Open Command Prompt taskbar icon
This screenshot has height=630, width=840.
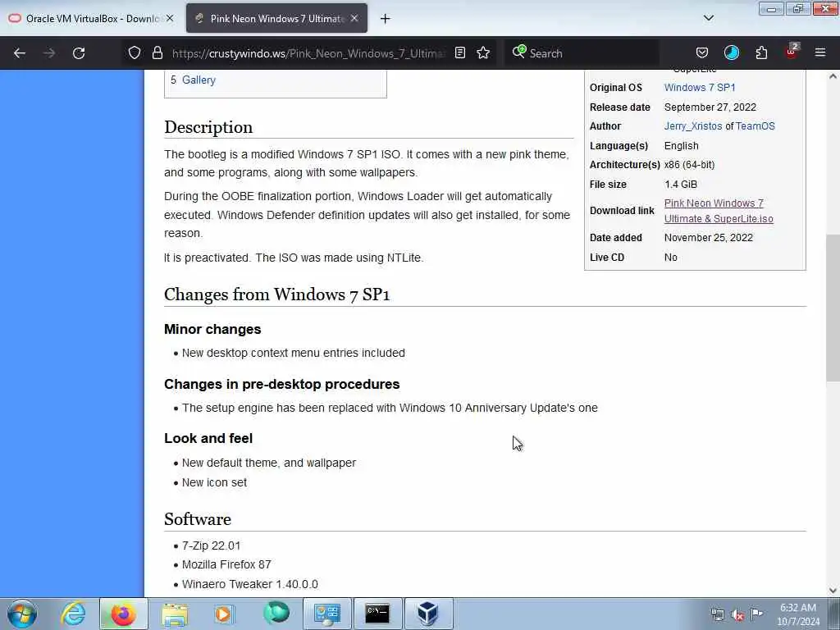pos(377,614)
